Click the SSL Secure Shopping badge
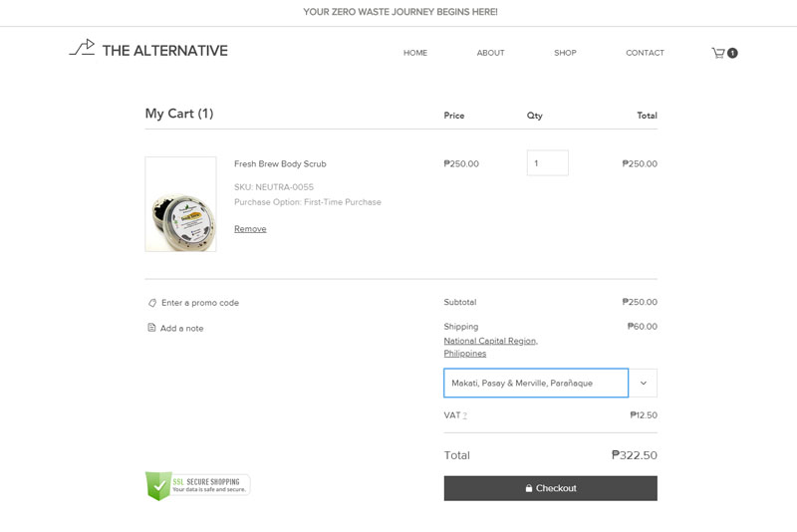This screenshot has width=797, height=532. coord(197,485)
